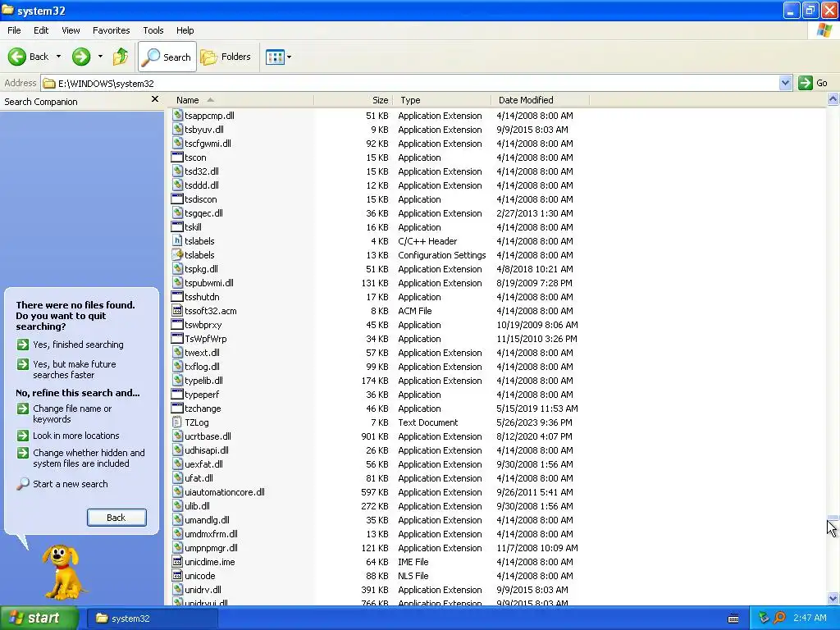This screenshot has height=630, width=840.
Task: Go up one folder level
Action: coord(121,57)
